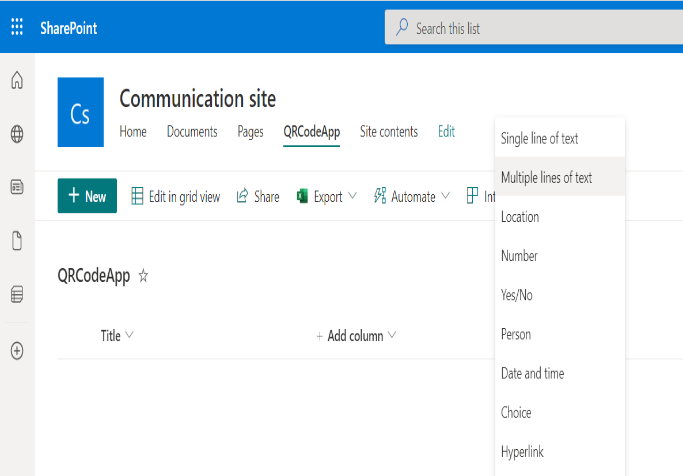Open the SharePoint app launcher waffle
This screenshot has width=683, height=476.
17,27
